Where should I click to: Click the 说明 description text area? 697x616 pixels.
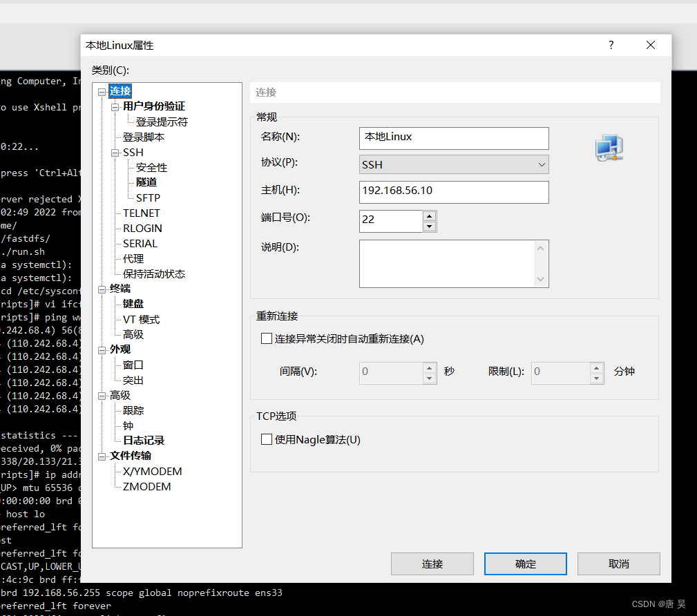448,264
